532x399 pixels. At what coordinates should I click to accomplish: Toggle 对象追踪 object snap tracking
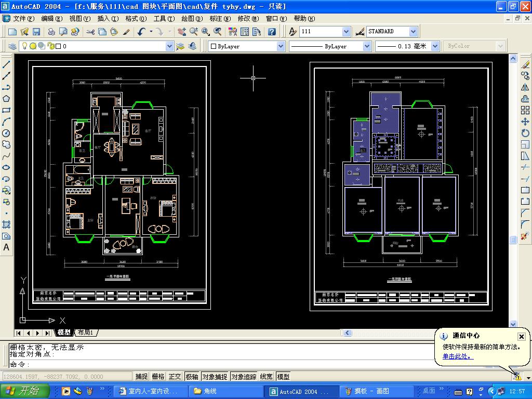(244, 377)
